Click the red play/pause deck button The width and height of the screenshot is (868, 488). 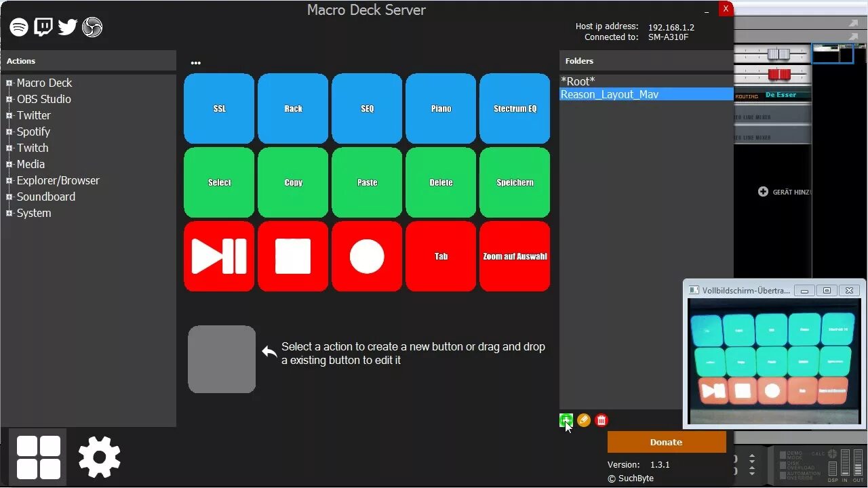219,256
